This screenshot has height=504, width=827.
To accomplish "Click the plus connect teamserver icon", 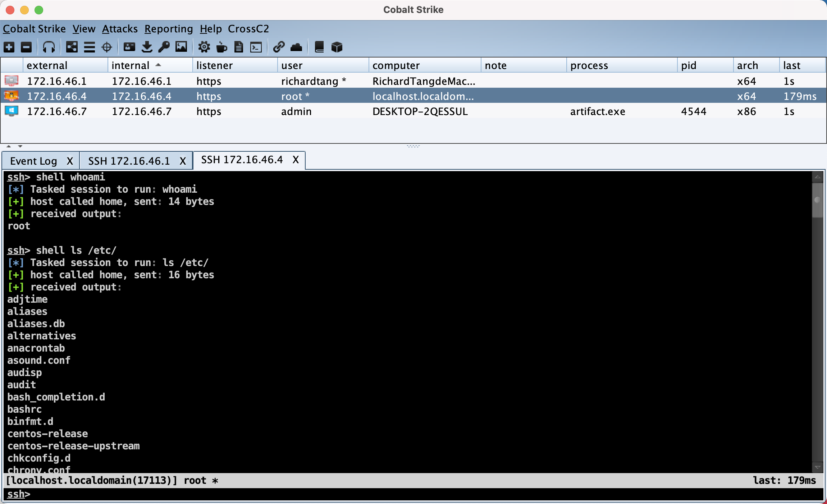I will pyautogui.click(x=9, y=47).
